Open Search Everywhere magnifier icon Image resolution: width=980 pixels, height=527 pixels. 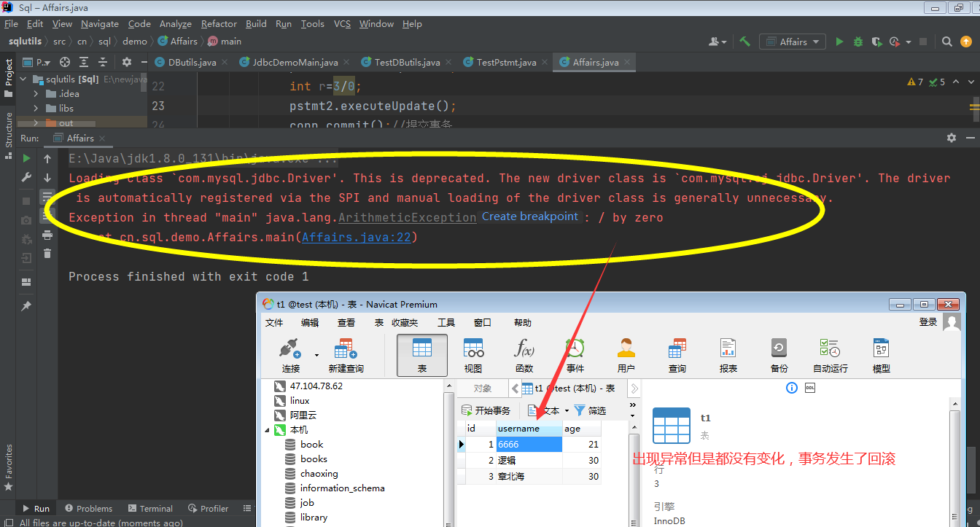[x=946, y=42]
